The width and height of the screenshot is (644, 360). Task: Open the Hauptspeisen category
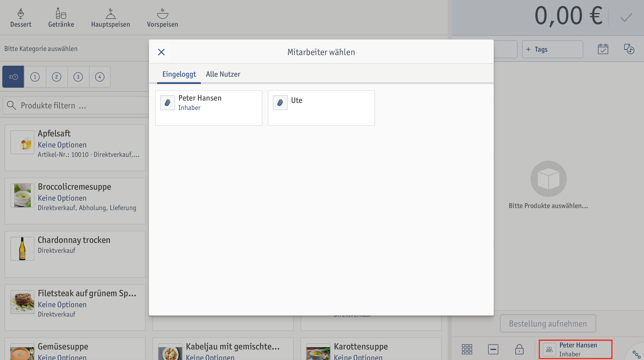coord(111,17)
